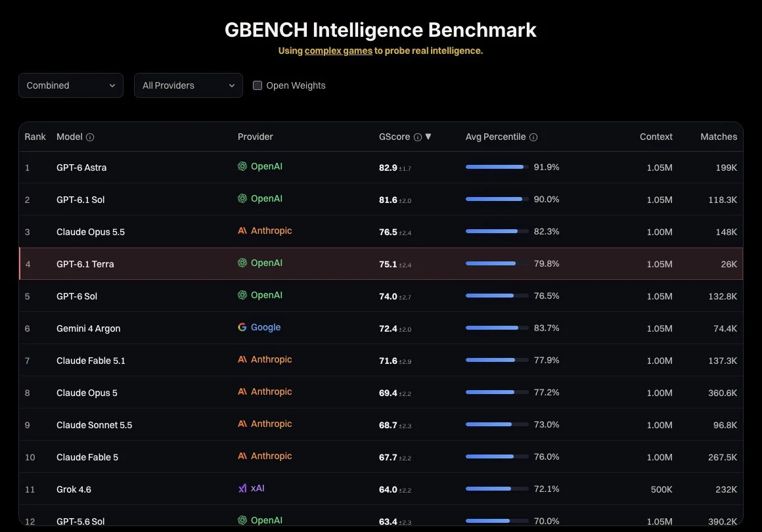Enable the Open Weights checkbox

pos(258,85)
